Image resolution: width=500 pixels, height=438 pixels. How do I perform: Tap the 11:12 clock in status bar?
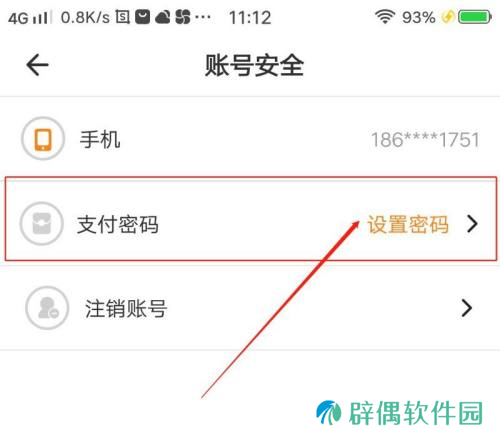[x=250, y=17]
